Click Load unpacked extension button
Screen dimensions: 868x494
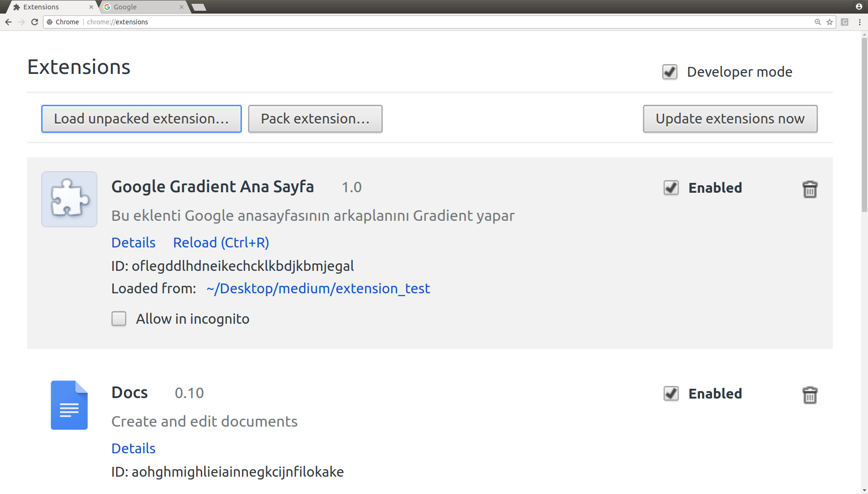[141, 119]
